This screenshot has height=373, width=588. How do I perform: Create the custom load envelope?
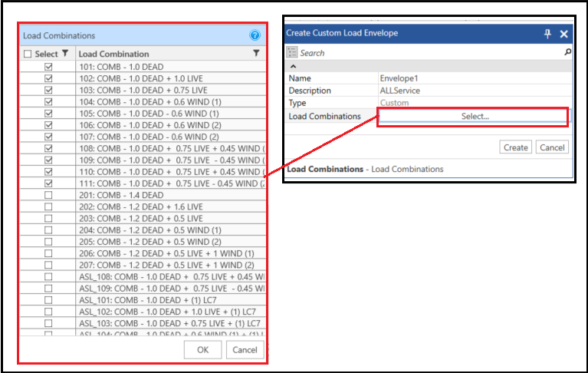(516, 147)
